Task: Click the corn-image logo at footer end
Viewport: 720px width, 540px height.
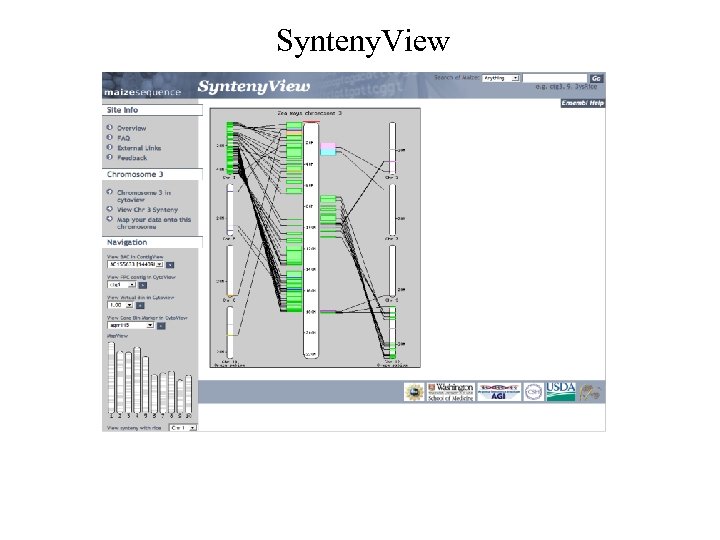Action: [590, 393]
